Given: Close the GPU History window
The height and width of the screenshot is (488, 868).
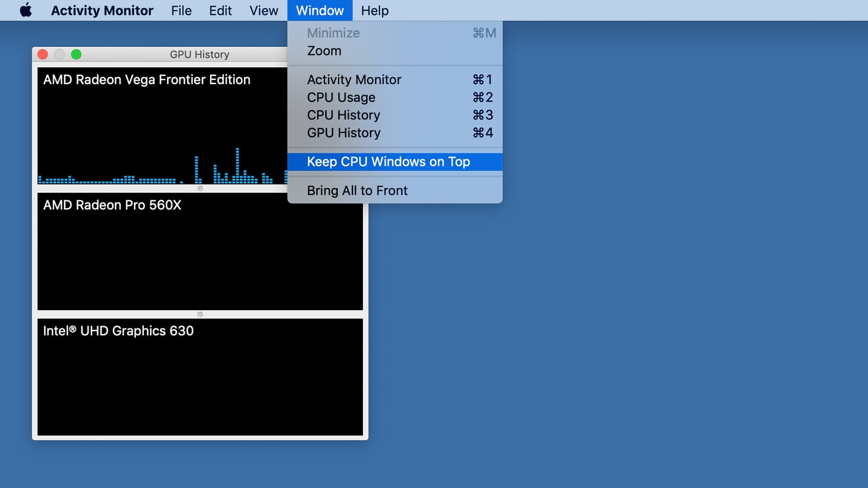Looking at the screenshot, I should 43,54.
